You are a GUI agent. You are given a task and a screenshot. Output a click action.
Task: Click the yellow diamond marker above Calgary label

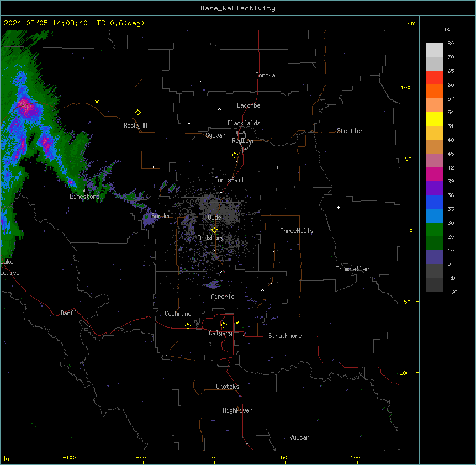point(224,325)
